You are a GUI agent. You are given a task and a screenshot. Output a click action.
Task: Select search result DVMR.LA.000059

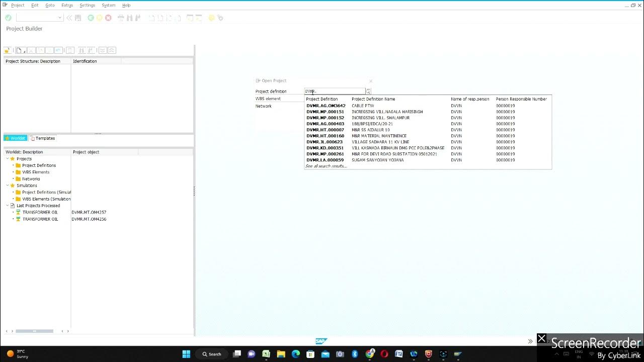[428, 160]
